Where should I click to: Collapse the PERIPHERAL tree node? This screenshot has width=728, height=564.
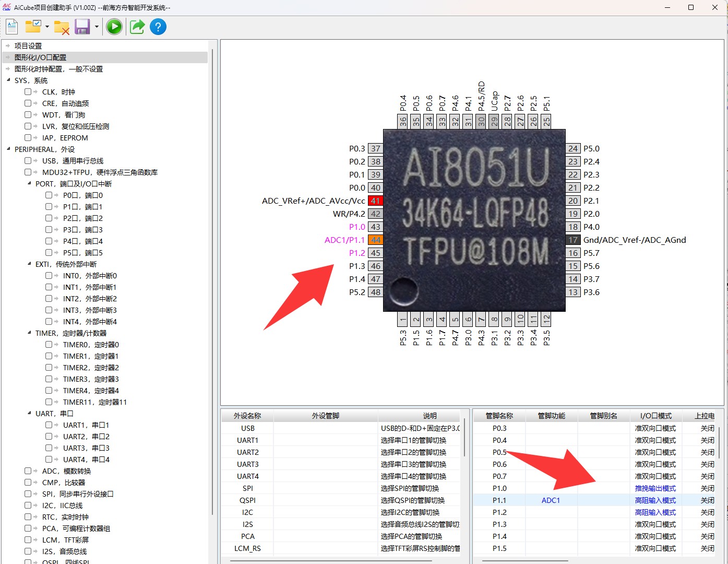pos(9,149)
